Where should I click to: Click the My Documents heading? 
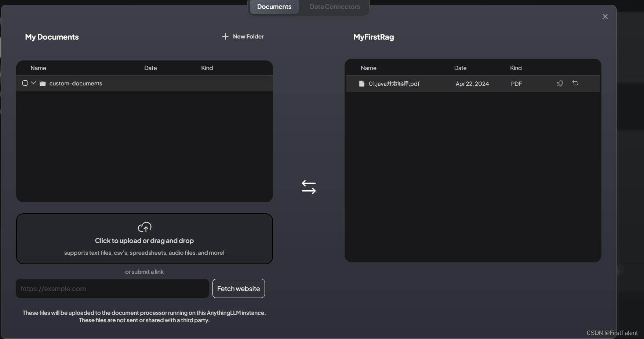click(x=52, y=37)
